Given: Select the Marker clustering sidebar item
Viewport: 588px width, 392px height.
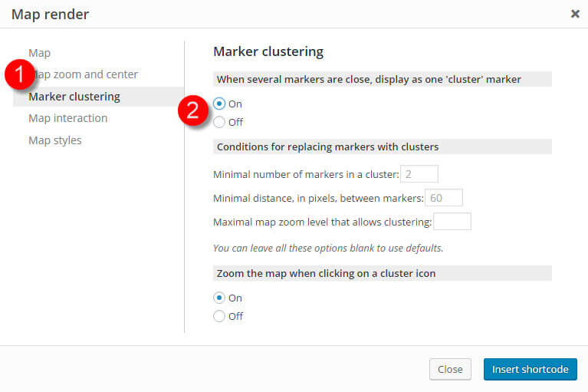Looking at the screenshot, I should [x=99, y=97].
